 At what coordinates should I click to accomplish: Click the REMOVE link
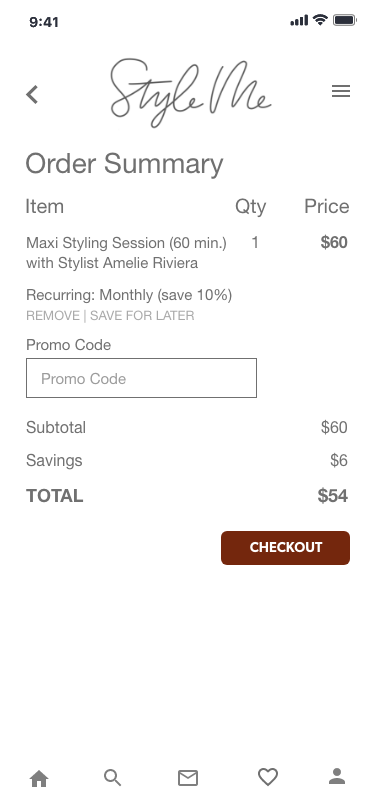coord(53,316)
